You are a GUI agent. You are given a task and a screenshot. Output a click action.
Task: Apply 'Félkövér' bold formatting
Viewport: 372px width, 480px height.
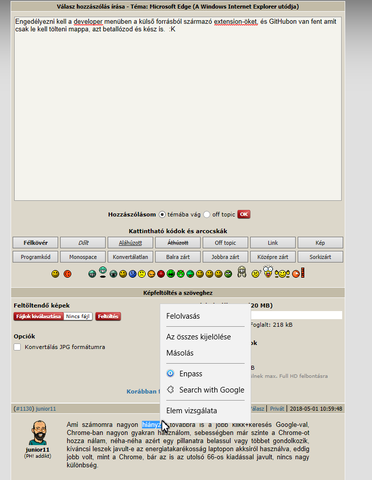[35, 243]
